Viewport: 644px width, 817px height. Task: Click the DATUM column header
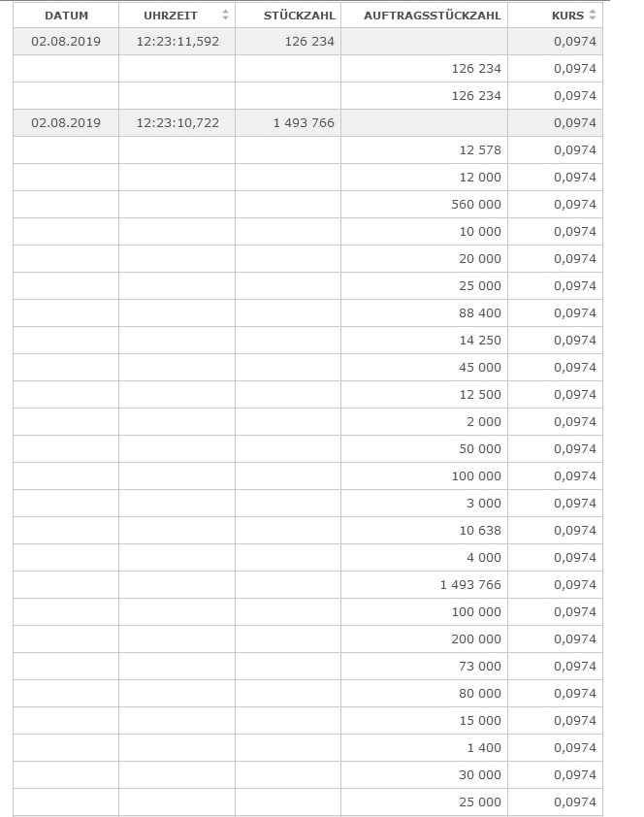[x=66, y=16]
